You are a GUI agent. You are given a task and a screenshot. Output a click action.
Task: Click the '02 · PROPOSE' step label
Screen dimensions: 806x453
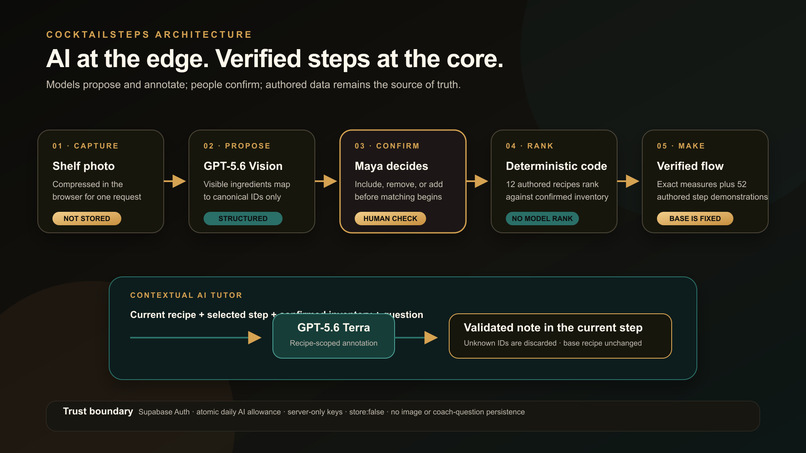click(237, 146)
